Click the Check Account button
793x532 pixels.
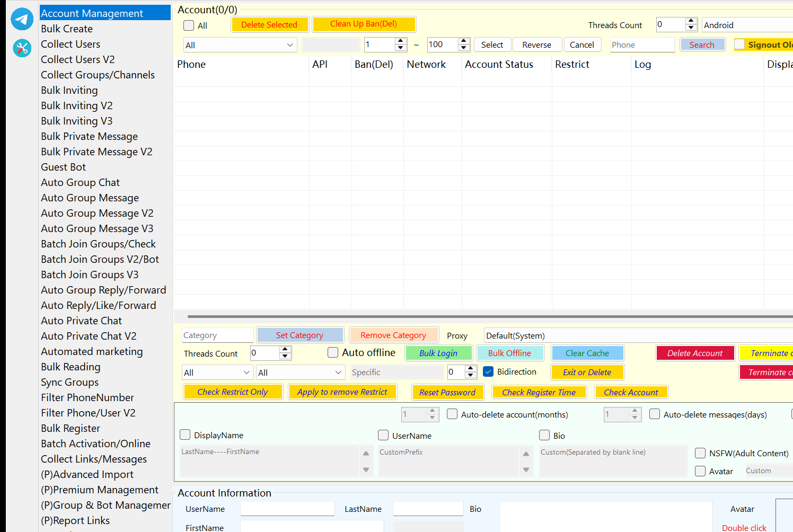tap(631, 392)
